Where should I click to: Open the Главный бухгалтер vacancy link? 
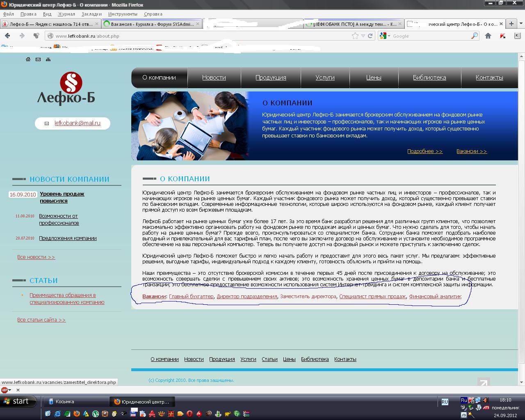191,297
